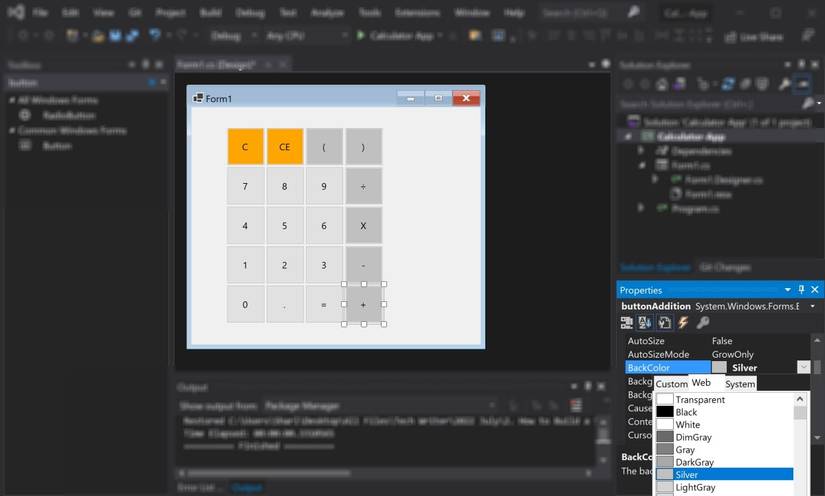Screen dimensions: 825x496
Task: Click Home icon in Solution Explorer
Action: tap(662, 84)
